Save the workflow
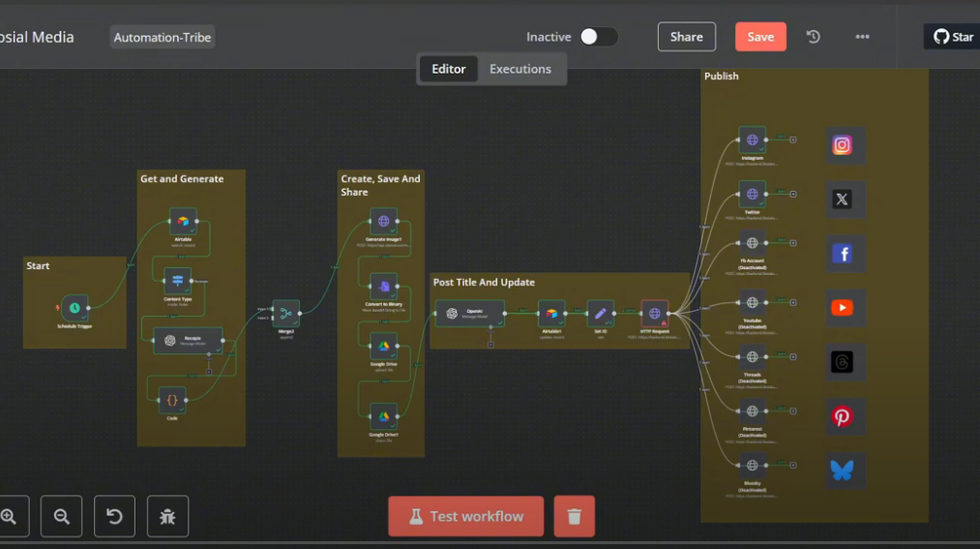Image resolution: width=980 pixels, height=549 pixels. (x=760, y=37)
